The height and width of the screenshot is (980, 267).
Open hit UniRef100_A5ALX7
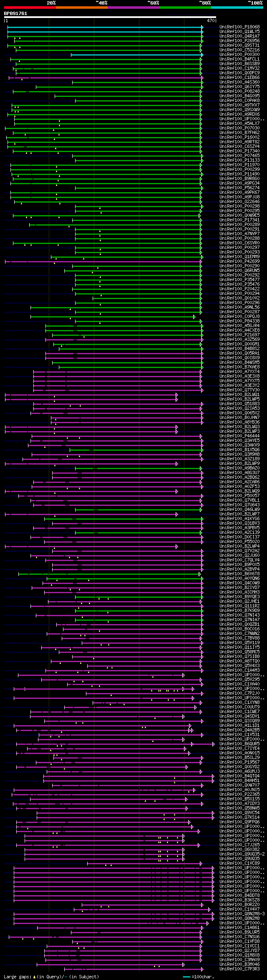[x=239, y=124]
